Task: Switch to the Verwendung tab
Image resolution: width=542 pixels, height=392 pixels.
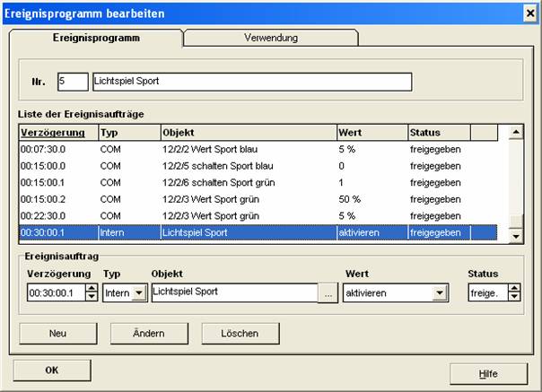Action: pos(271,39)
